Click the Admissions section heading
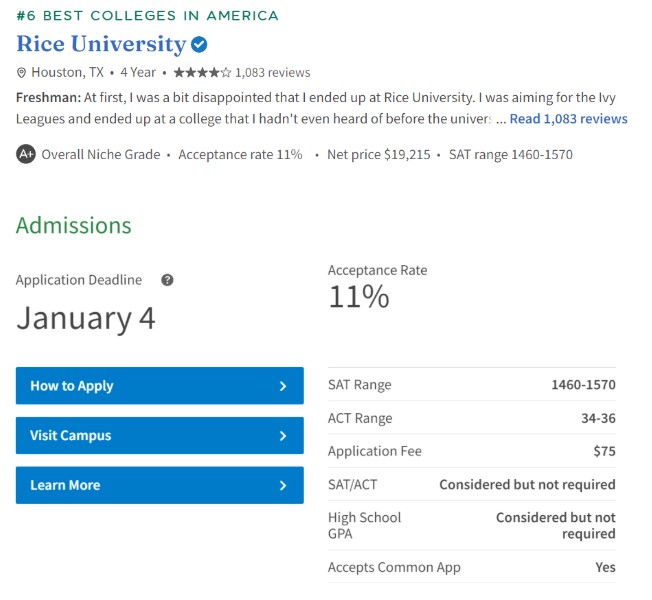This screenshot has width=652, height=600. [x=74, y=225]
